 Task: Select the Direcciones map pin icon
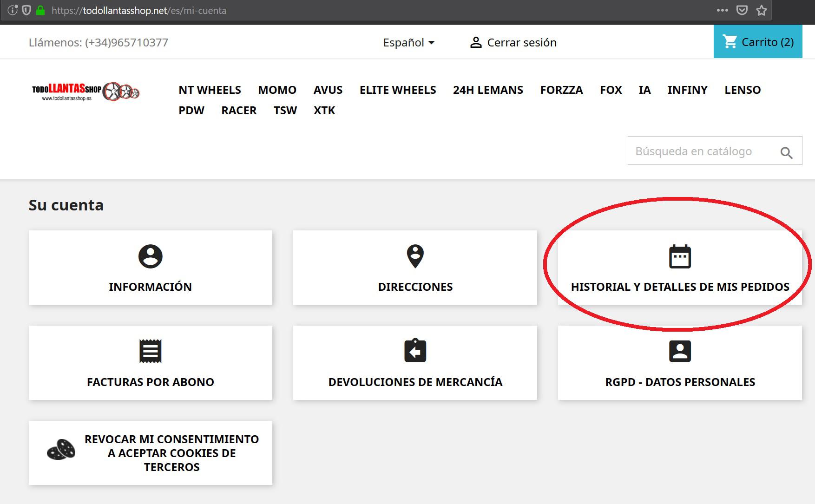click(x=414, y=255)
